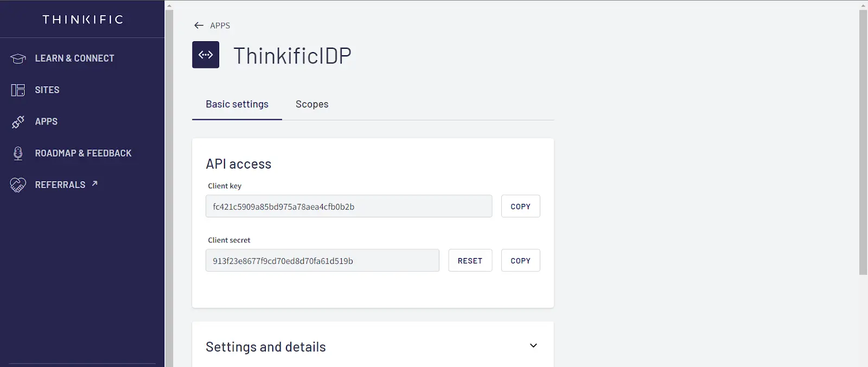Copy the Client key value
The image size is (868, 367).
coord(520,207)
